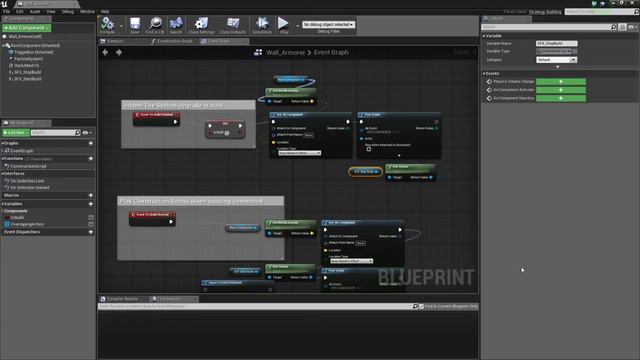Click the Unreal Engine logo
Screen dimensions: 640x360
(4, 4)
